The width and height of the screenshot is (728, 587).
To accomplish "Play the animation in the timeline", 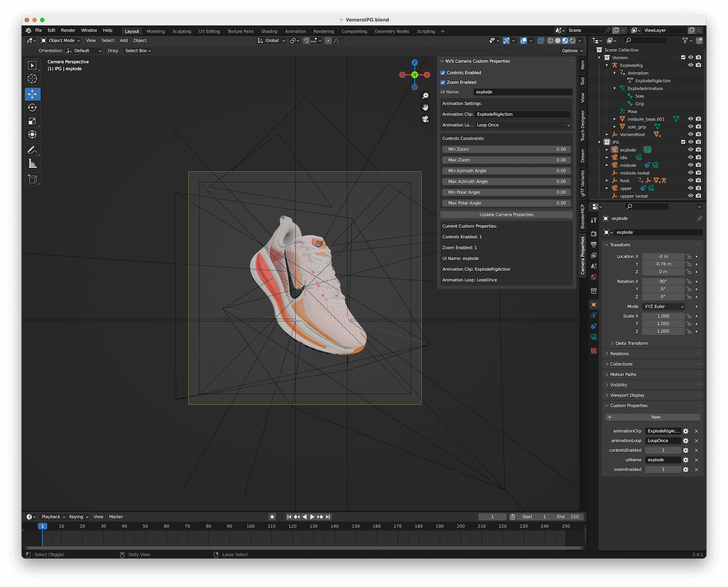I will (x=312, y=516).
